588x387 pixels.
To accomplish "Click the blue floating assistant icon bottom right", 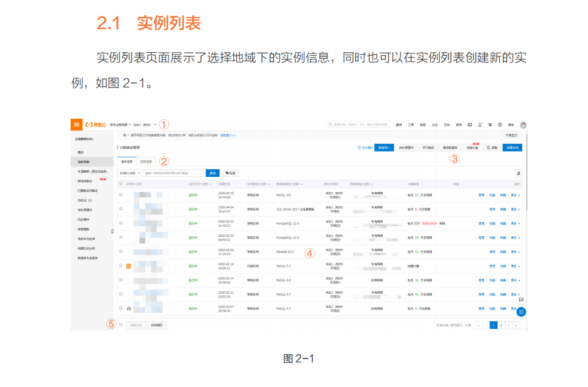I will click(x=520, y=312).
